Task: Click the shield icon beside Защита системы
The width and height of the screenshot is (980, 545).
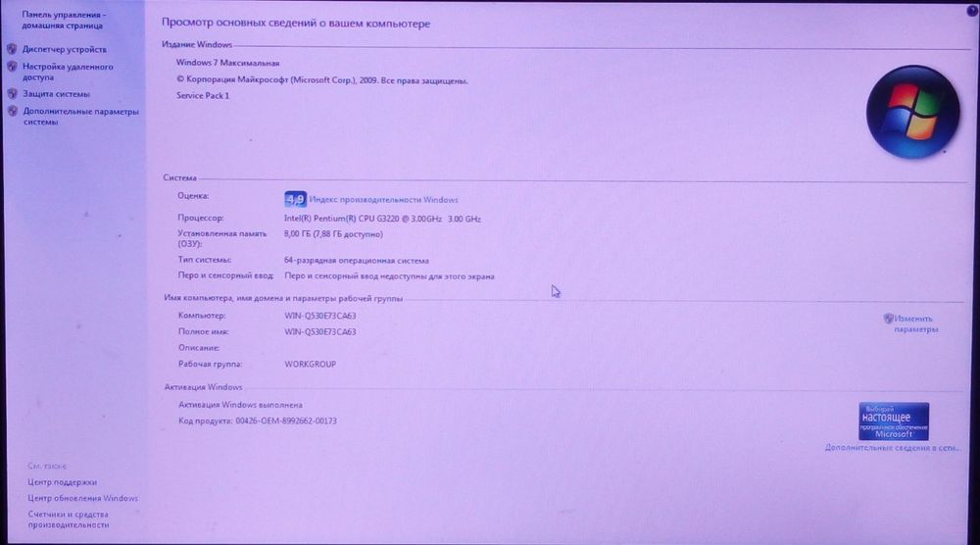Action: pos(12,94)
